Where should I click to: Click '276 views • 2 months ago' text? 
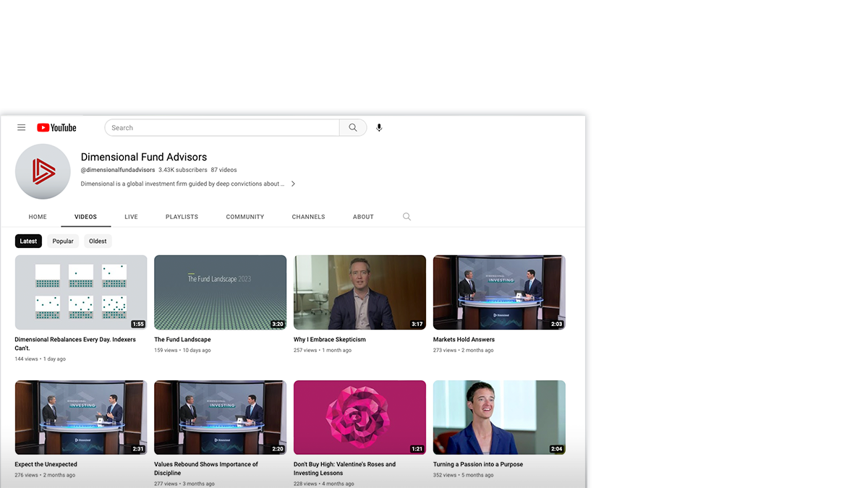(45, 476)
